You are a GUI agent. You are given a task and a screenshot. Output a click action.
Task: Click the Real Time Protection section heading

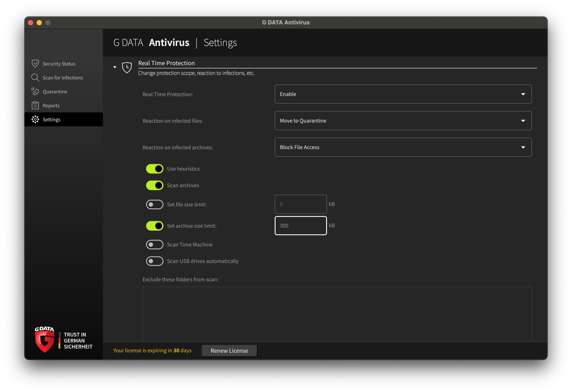pyautogui.click(x=166, y=63)
